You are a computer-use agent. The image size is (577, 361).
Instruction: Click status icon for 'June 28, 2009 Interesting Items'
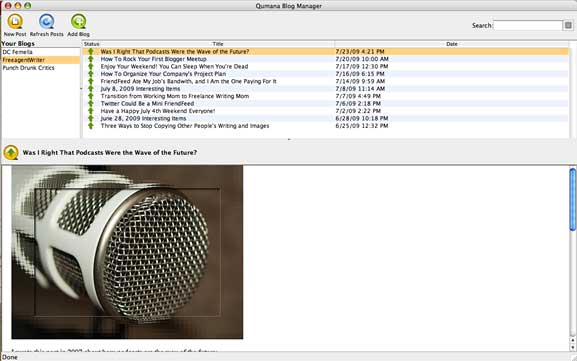91,118
